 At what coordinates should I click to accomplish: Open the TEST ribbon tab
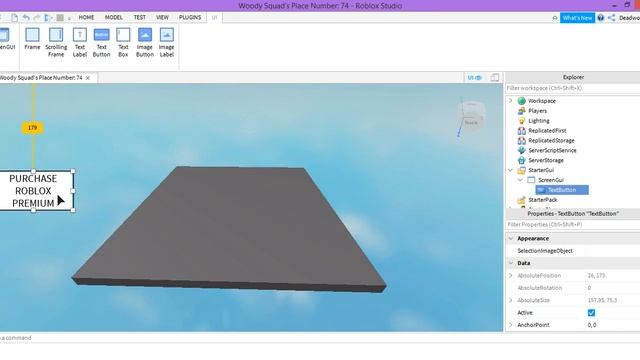[140, 18]
